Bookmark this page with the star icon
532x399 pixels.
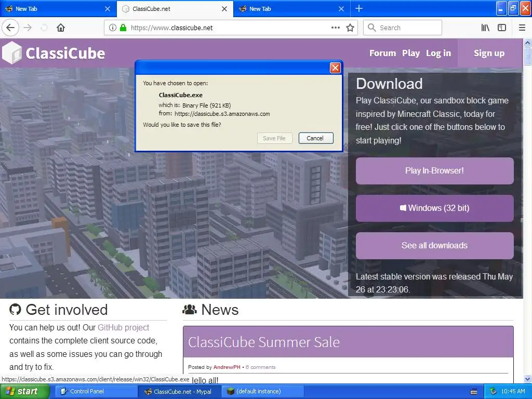(x=350, y=28)
